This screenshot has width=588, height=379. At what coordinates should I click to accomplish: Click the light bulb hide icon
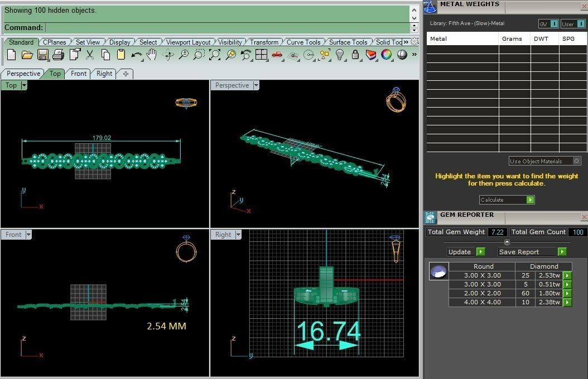point(340,55)
